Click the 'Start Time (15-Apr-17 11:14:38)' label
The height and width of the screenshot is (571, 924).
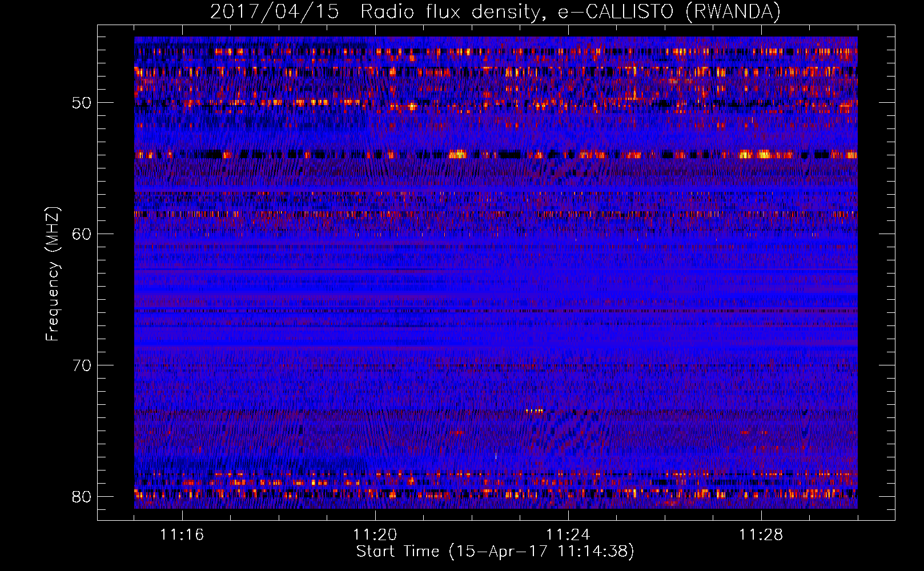[495, 552]
